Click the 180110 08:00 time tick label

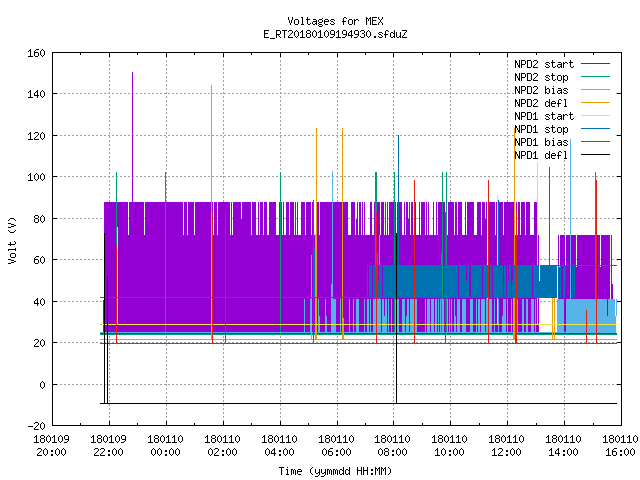(x=392, y=446)
